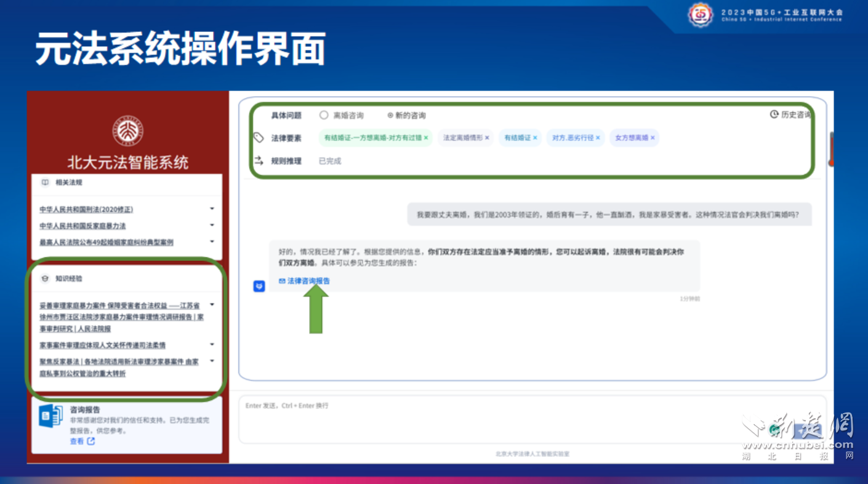Click the assistant's reply message text
The image size is (868, 484).
[x=481, y=257]
